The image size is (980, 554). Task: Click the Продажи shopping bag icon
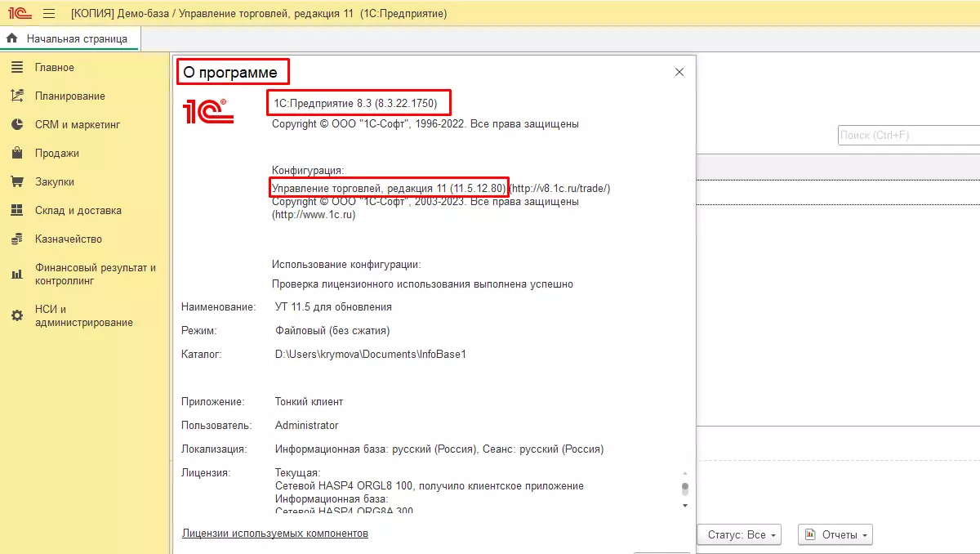17,153
